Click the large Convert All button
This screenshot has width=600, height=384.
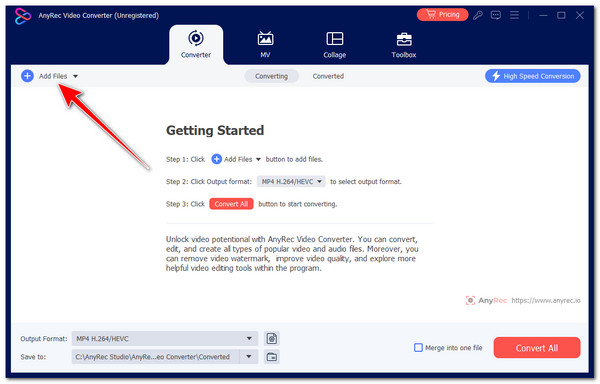537,348
